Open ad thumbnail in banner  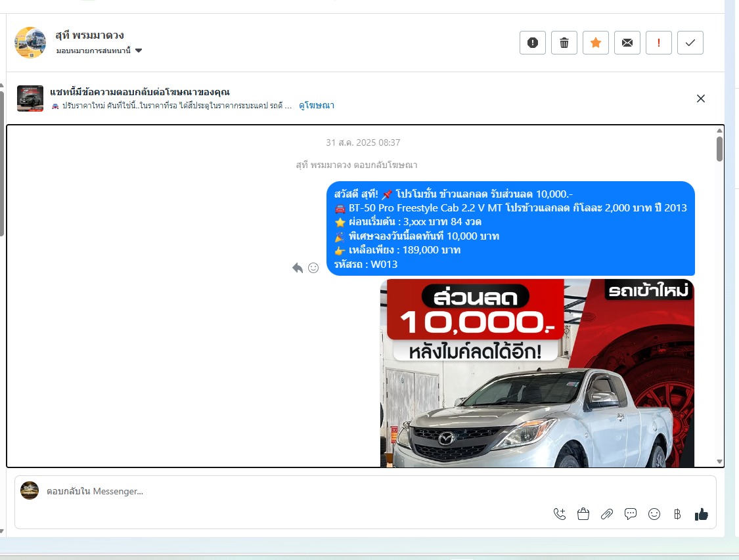(30, 98)
